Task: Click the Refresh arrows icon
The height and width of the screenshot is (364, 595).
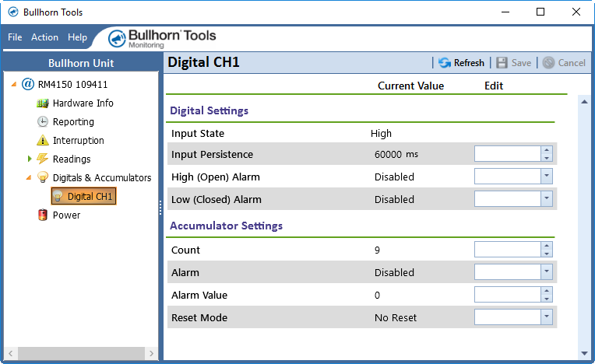Action: click(x=445, y=62)
